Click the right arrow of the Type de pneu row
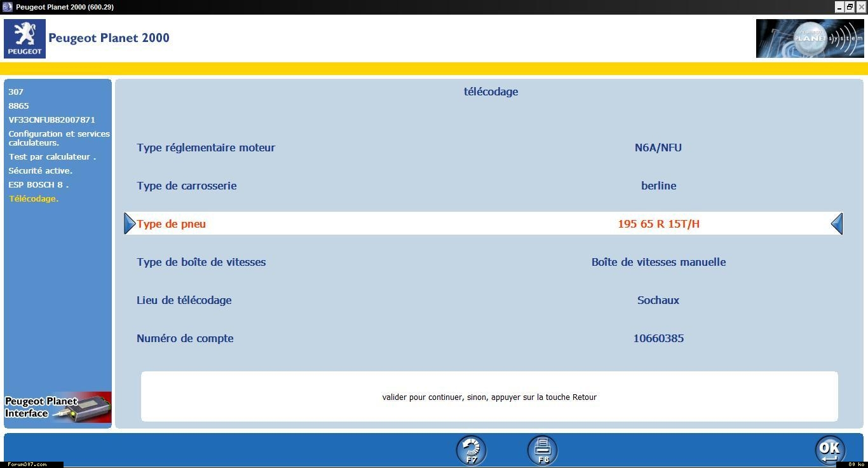 tap(837, 224)
